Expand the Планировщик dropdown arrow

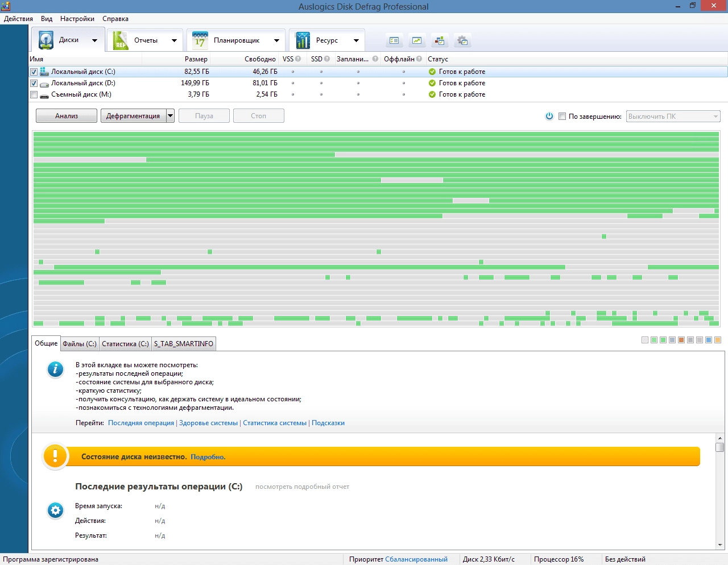[276, 40]
